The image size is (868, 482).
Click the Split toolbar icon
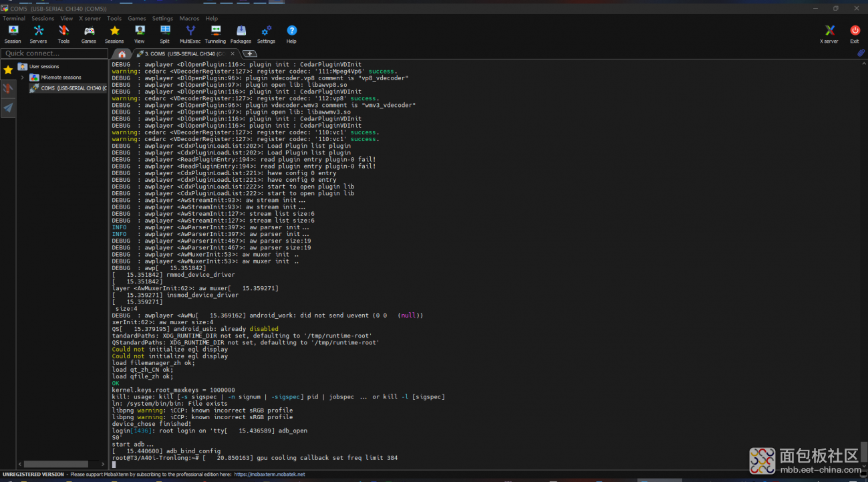(164, 34)
